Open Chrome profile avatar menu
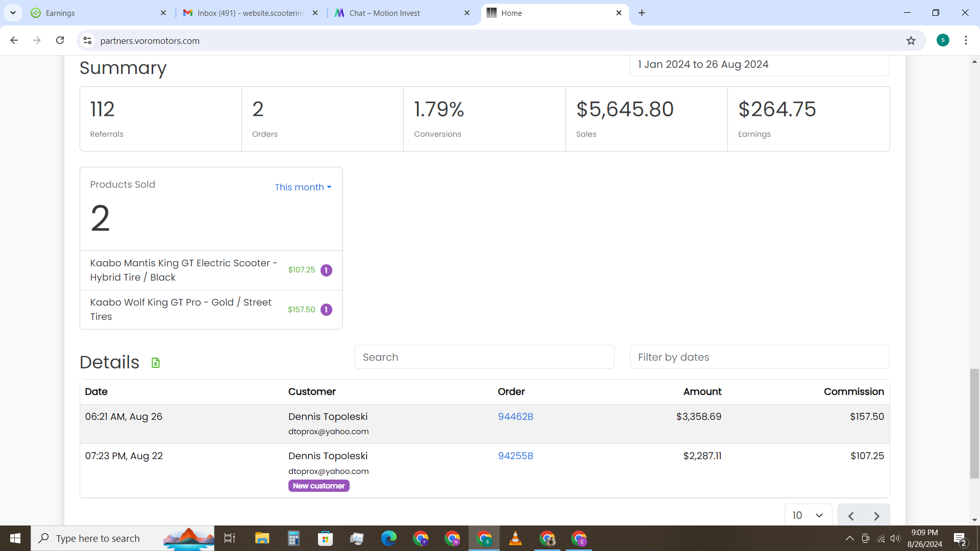Viewport: 980px width, 551px height. [943, 40]
